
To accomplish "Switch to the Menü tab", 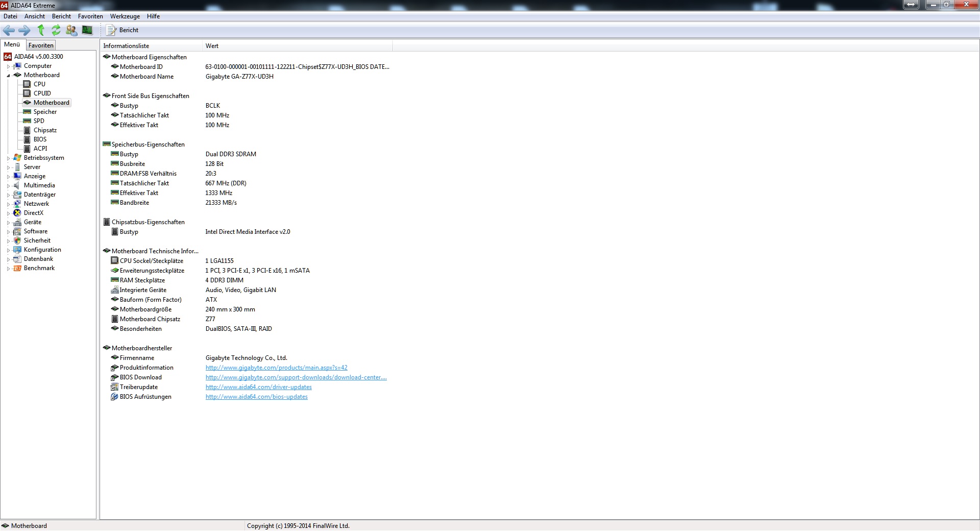I will point(12,45).
